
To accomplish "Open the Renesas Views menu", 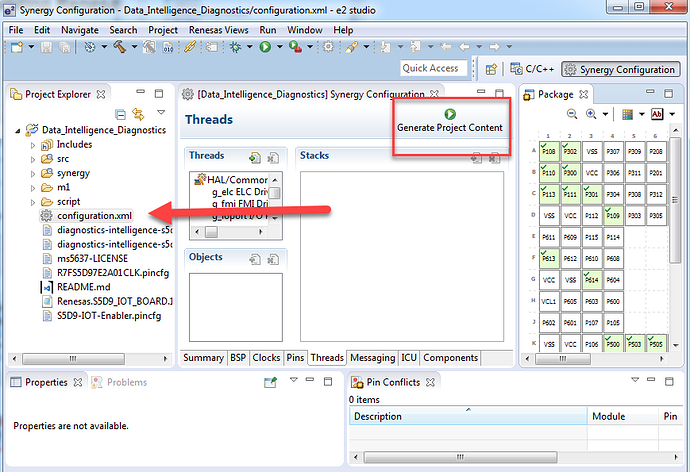I will tap(218, 30).
